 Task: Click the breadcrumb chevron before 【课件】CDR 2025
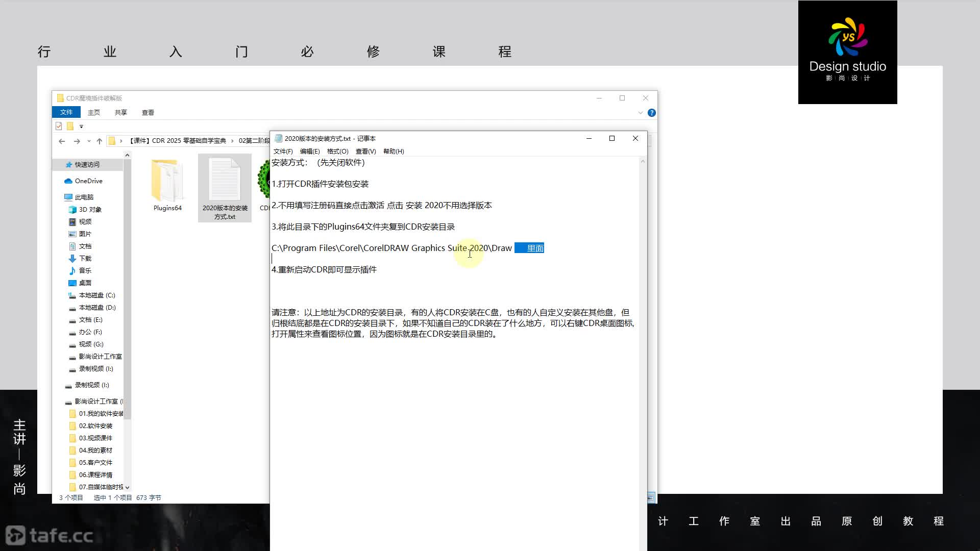click(x=121, y=141)
